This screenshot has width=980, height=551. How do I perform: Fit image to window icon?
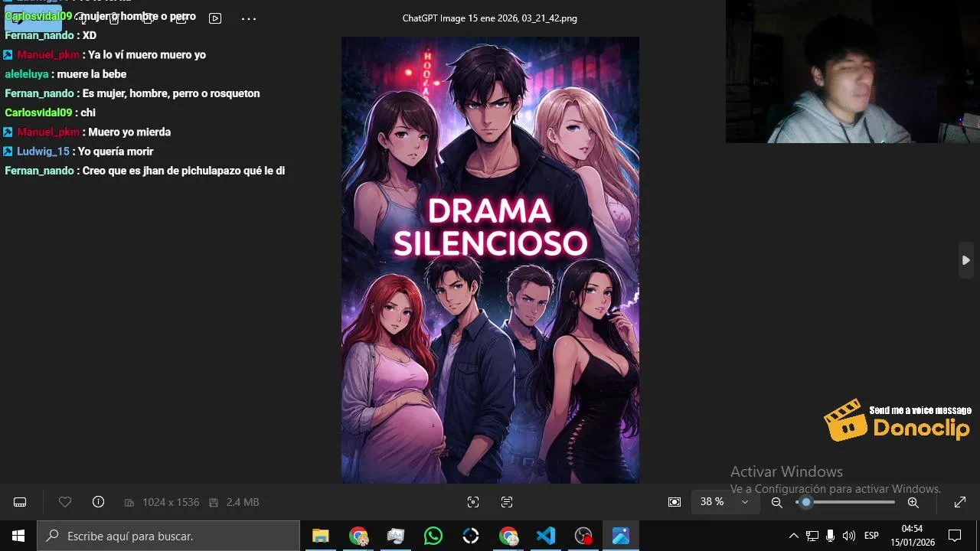point(675,502)
